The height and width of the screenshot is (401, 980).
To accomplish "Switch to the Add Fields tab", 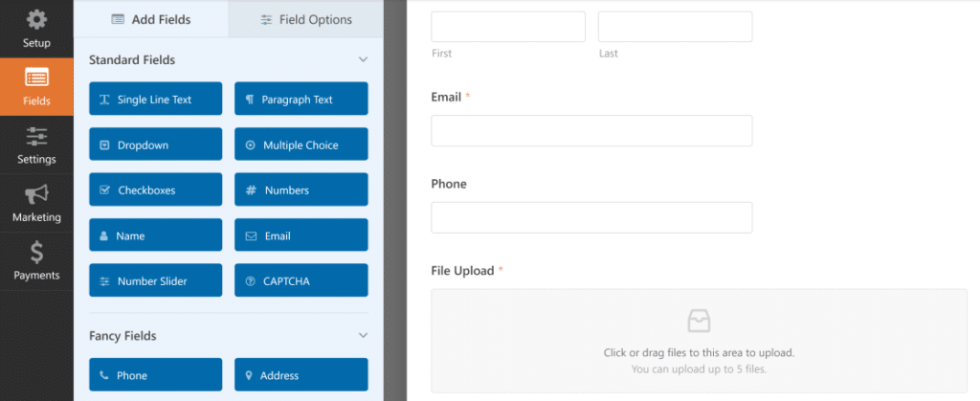I will (x=151, y=19).
